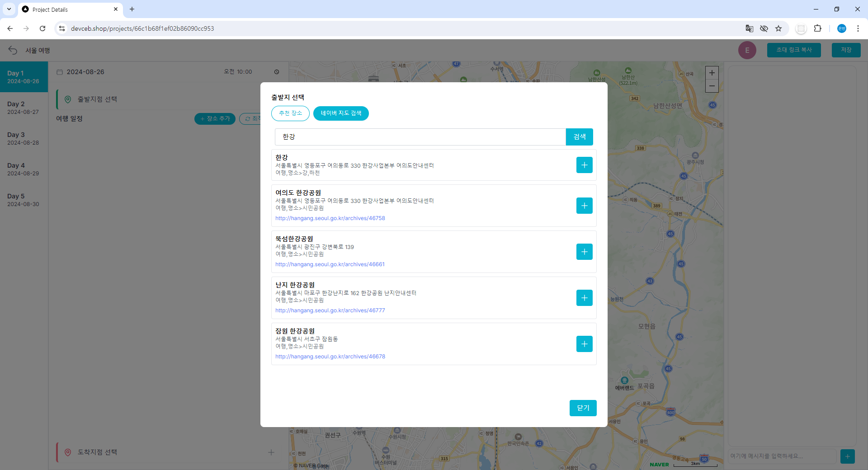Open the 여의도 한강공원 hangang.seoul.go.kr link
The width and height of the screenshot is (868, 470).
point(330,218)
